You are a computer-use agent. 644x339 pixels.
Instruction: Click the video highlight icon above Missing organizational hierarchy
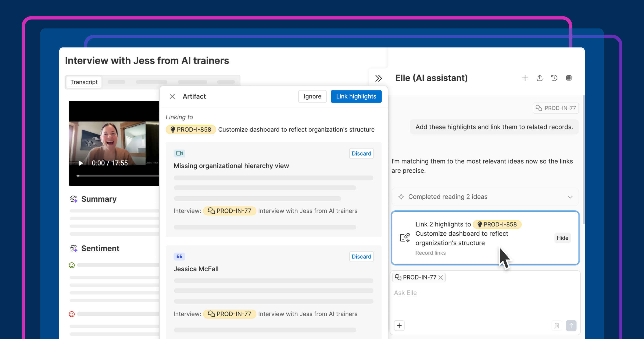179,153
